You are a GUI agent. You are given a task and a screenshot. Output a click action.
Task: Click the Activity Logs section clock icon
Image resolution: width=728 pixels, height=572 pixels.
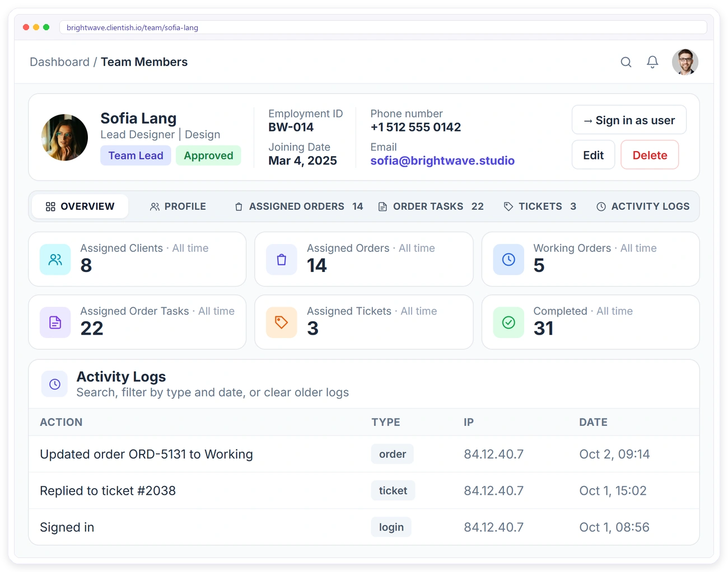[55, 384]
